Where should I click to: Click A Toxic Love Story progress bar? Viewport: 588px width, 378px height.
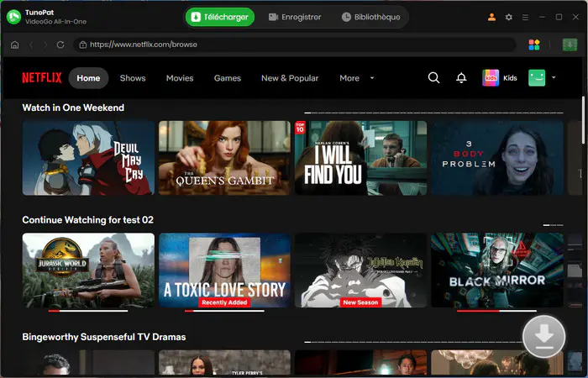(224, 311)
